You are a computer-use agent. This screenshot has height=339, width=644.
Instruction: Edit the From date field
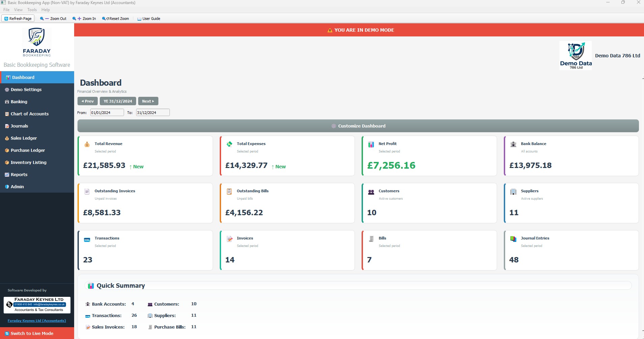click(x=106, y=112)
